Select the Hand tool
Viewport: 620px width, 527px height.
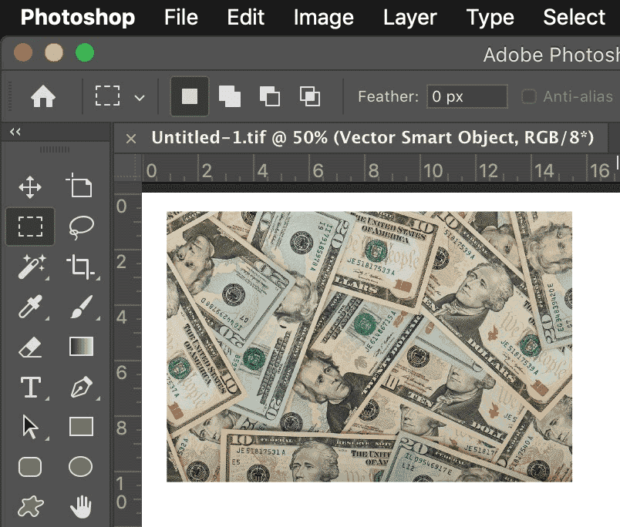tap(81, 507)
